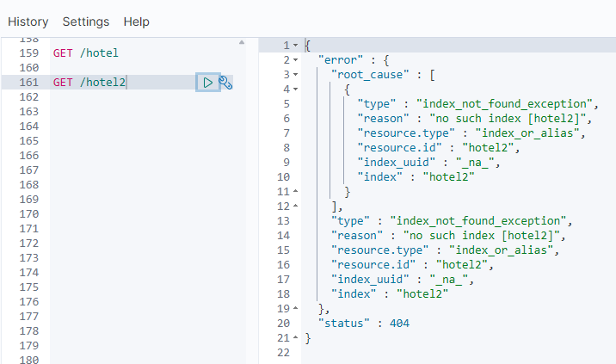Click the "index_uuid" key on output line 9
The image size is (616, 364).
pyautogui.click(x=397, y=163)
